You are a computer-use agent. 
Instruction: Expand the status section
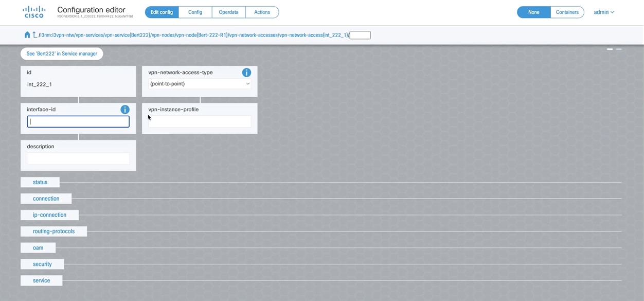pos(40,182)
